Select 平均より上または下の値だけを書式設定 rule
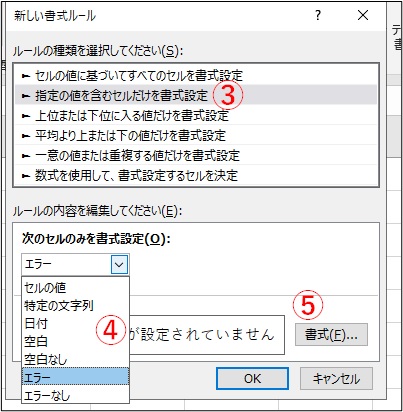Viewport: 403px width, 412px height. pyautogui.click(x=196, y=135)
